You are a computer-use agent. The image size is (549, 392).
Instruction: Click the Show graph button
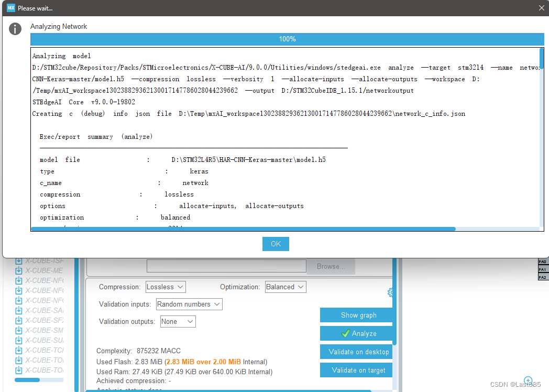pos(356,315)
